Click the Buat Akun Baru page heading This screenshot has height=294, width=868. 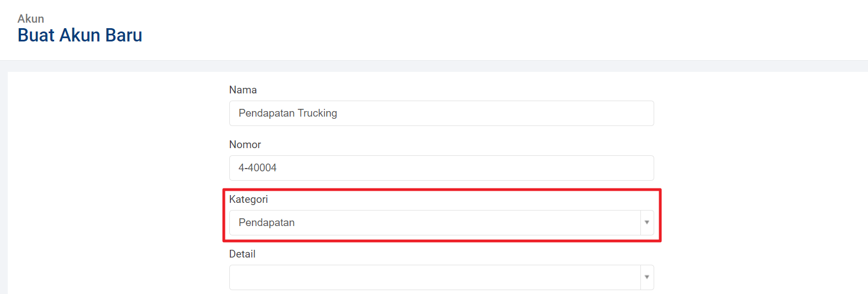point(80,35)
